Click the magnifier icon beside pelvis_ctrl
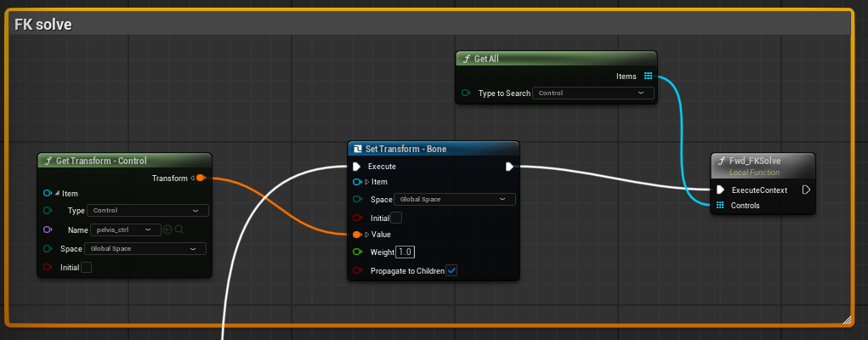The width and height of the screenshot is (868, 340). pyautogui.click(x=179, y=229)
